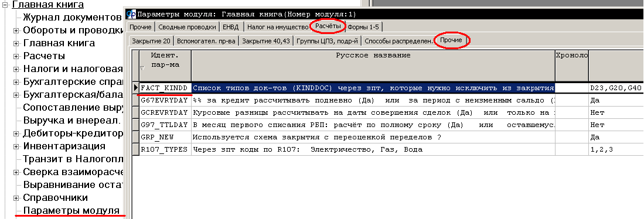This screenshot has width=644, height=219.
Task: Expand the Расчеты tree node
Action: [x=16, y=56]
